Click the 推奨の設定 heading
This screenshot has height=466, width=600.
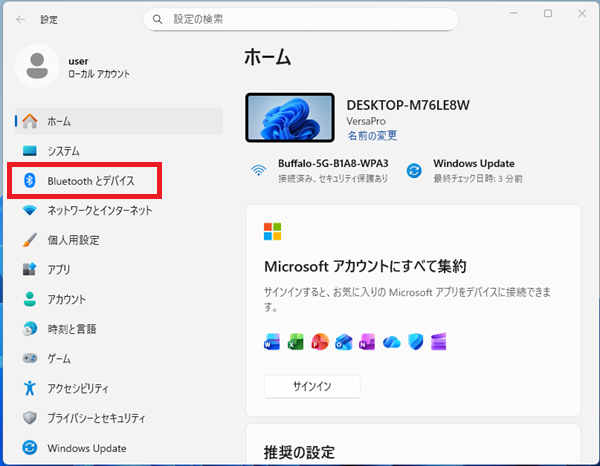[x=299, y=452]
